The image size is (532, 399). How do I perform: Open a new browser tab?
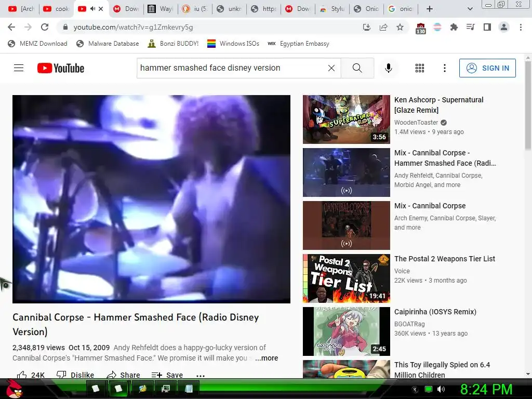(429, 9)
